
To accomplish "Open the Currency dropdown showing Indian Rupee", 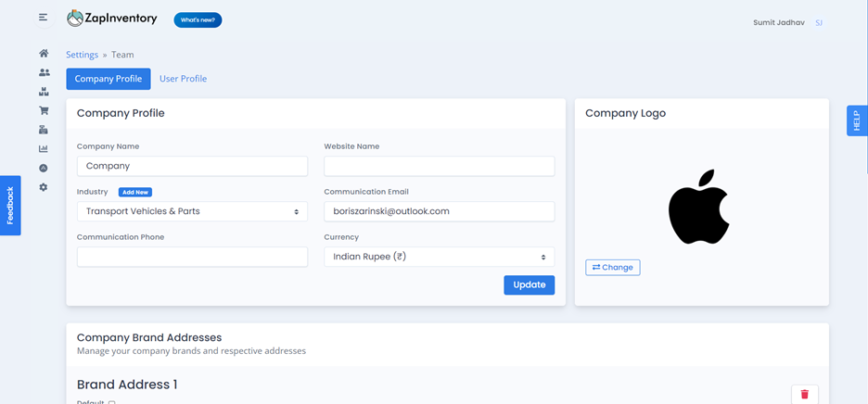I will coord(439,257).
